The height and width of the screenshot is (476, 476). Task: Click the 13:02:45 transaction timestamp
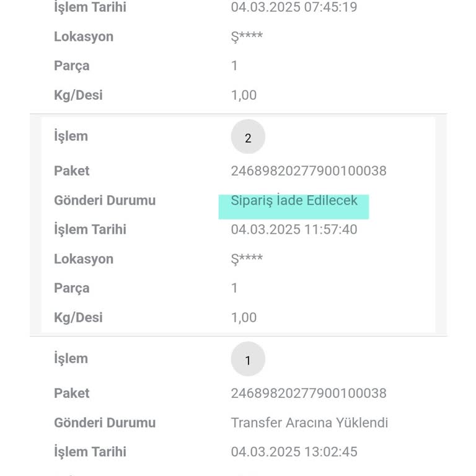click(294, 452)
